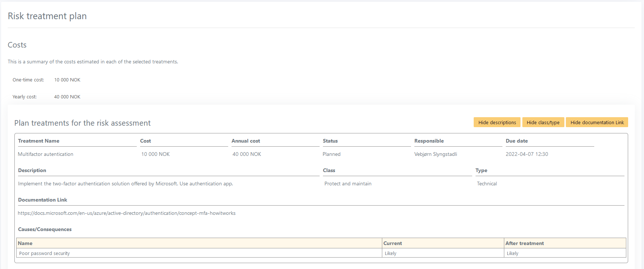Click the Causes/Consequences section label
This screenshot has height=269, width=644.
point(45,229)
